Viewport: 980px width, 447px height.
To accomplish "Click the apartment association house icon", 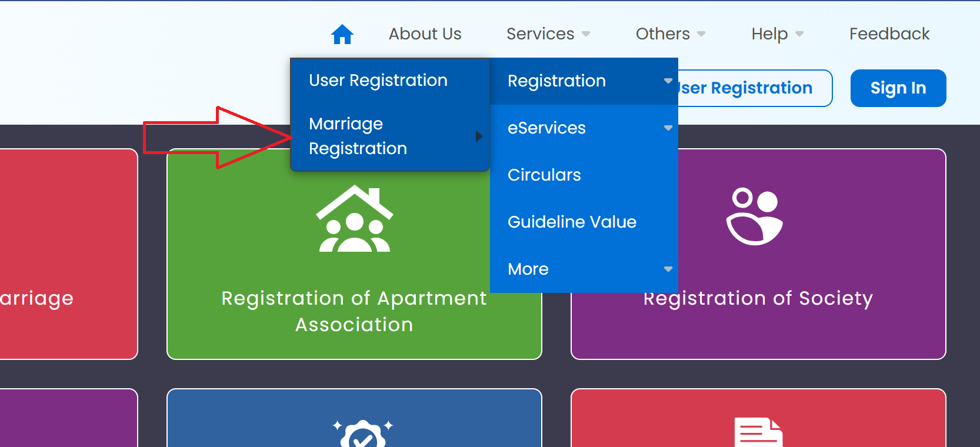I will pyautogui.click(x=354, y=219).
